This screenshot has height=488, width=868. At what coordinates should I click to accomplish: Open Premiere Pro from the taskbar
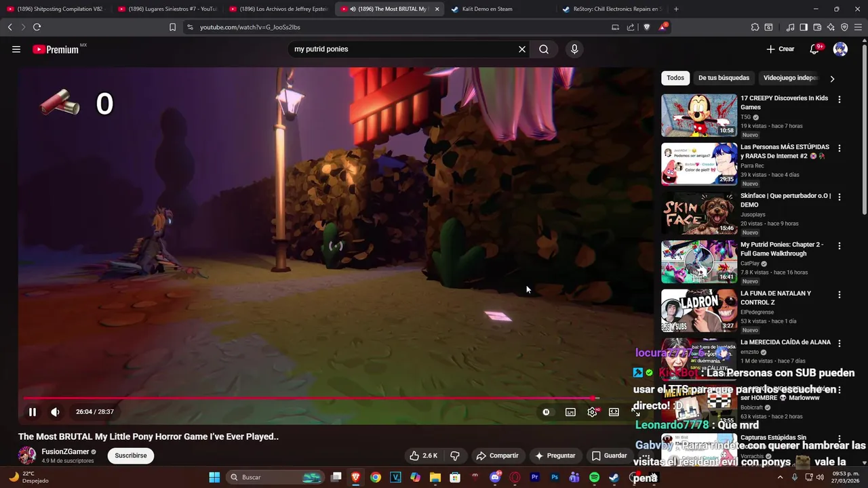(534, 477)
